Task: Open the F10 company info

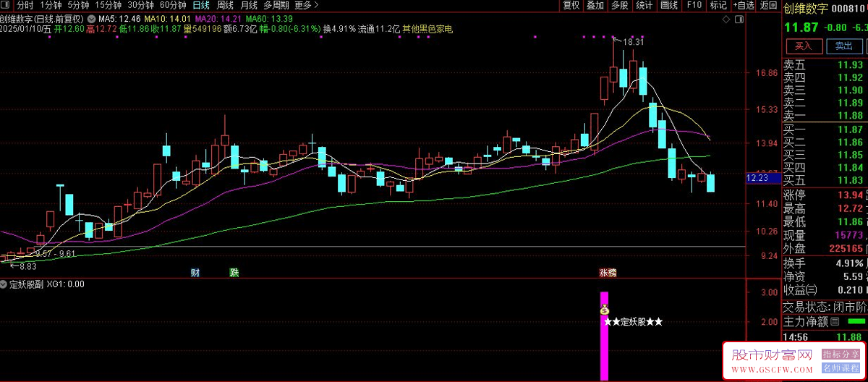Action: coord(694,5)
